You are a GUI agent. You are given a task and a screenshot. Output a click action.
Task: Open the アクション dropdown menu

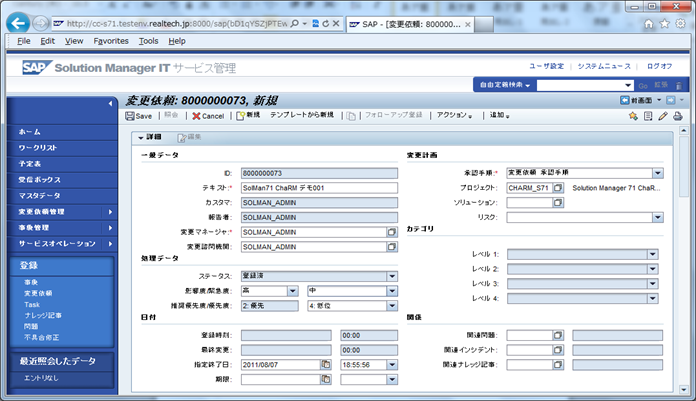454,115
